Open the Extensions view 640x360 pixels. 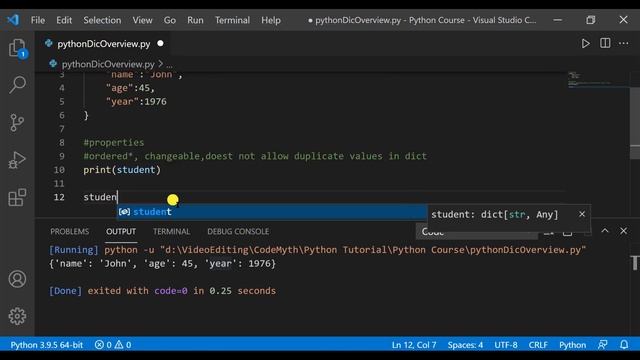pos(17,198)
